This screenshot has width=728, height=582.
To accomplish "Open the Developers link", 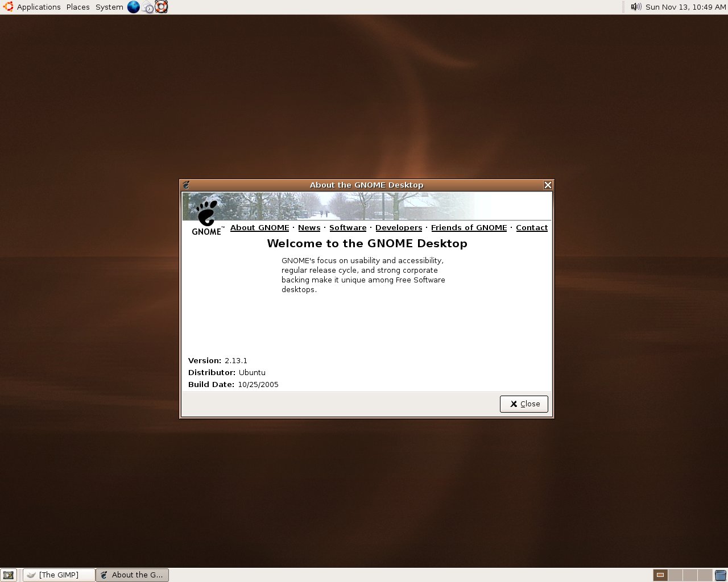I will [x=399, y=227].
